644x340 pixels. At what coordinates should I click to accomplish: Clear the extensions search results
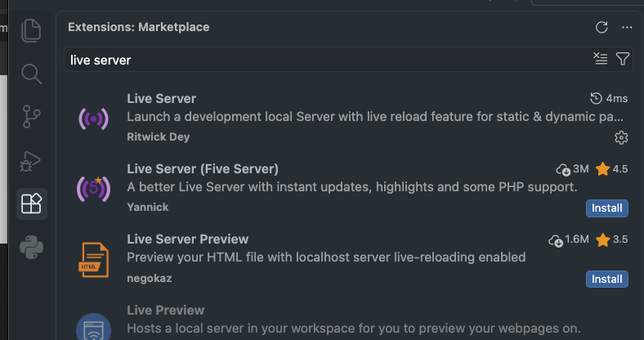(601, 59)
